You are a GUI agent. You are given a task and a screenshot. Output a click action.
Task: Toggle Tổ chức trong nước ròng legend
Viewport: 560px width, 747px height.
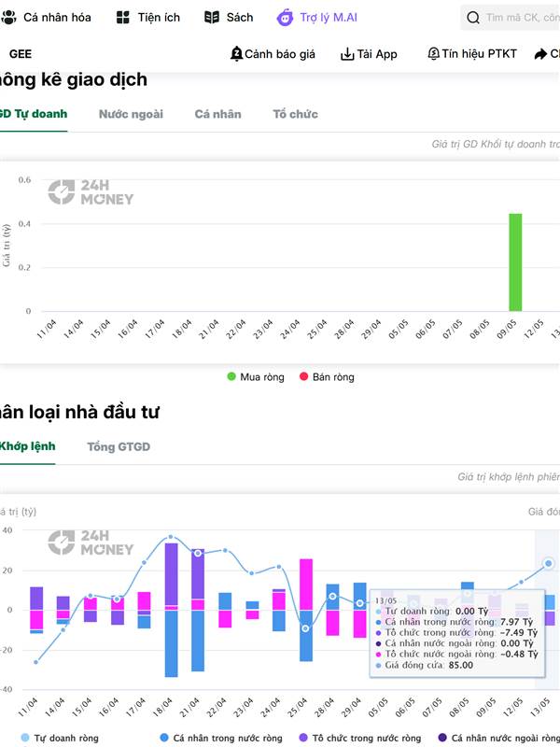pos(360,738)
